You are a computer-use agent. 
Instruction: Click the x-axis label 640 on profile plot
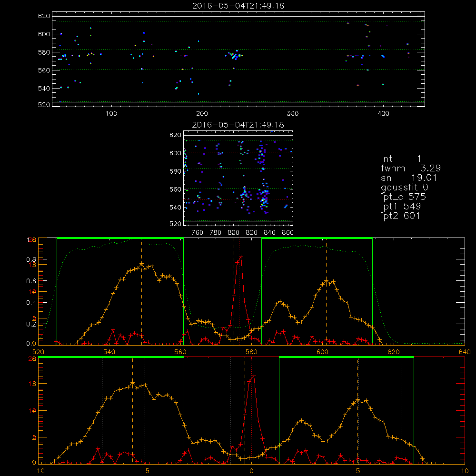(465, 352)
